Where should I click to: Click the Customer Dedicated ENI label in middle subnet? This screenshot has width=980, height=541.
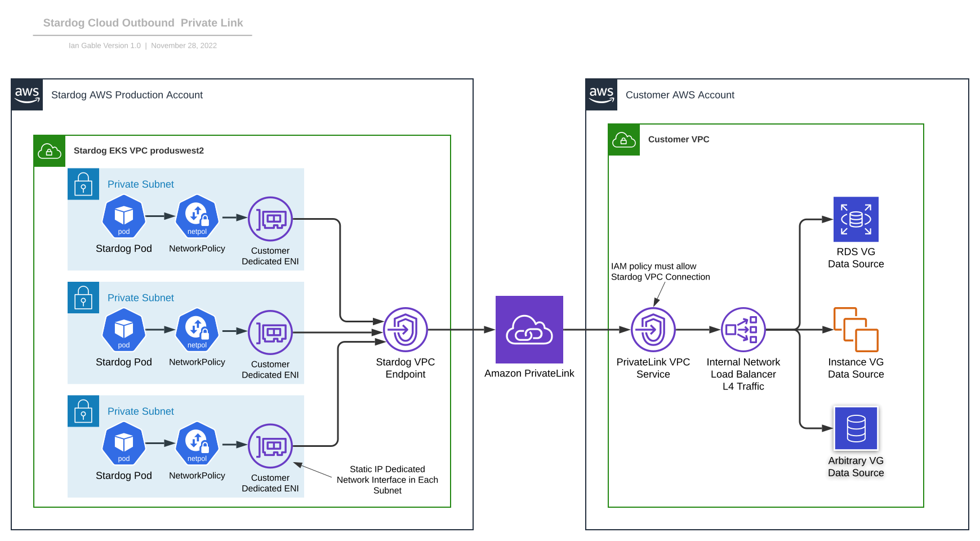[270, 370]
